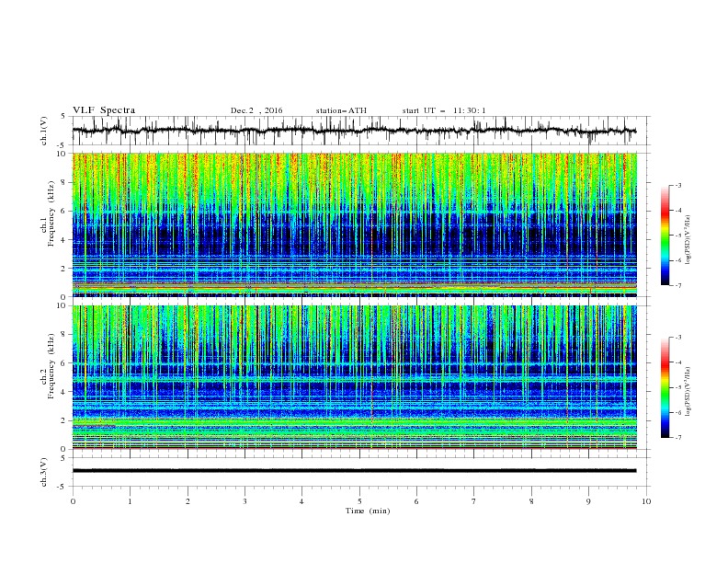Click the "-3" tick on ch.1 colorbar
The width and height of the screenshot is (728, 563).
tap(677, 185)
